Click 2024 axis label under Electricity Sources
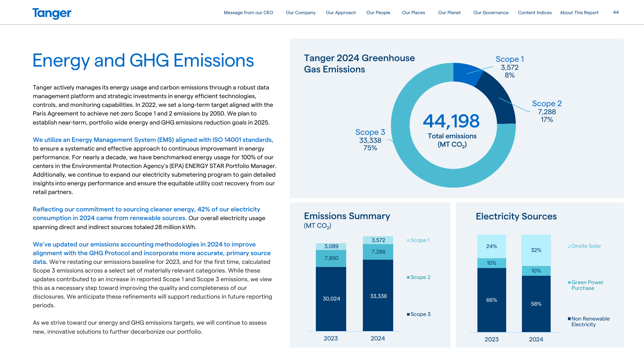The width and height of the screenshot is (644, 362). [x=536, y=339]
